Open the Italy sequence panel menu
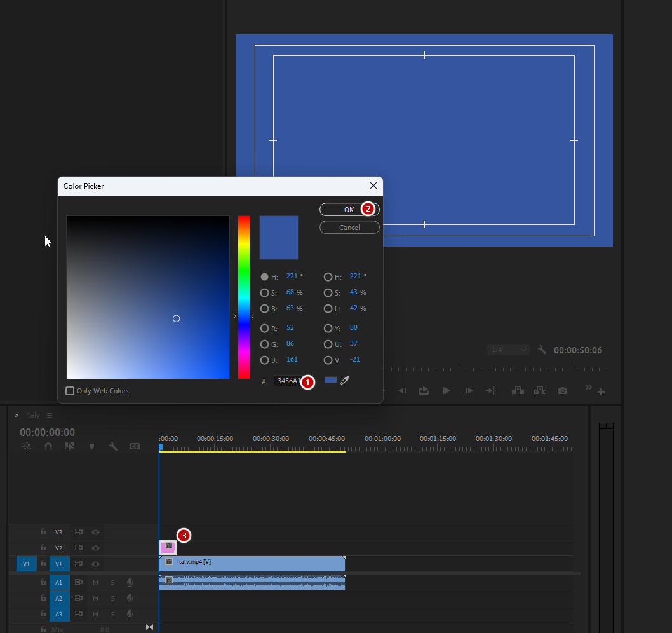672x633 pixels. click(x=50, y=416)
